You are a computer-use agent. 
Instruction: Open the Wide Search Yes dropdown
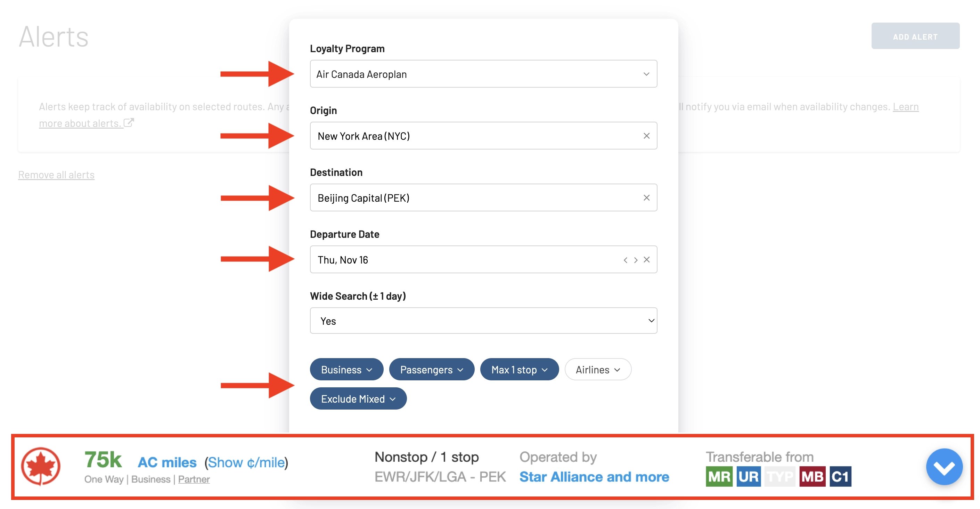point(483,321)
